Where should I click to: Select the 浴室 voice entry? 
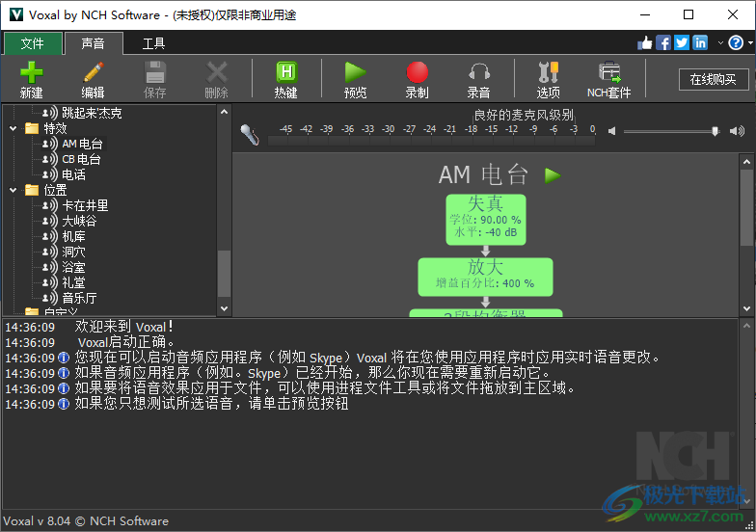(73, 268)
